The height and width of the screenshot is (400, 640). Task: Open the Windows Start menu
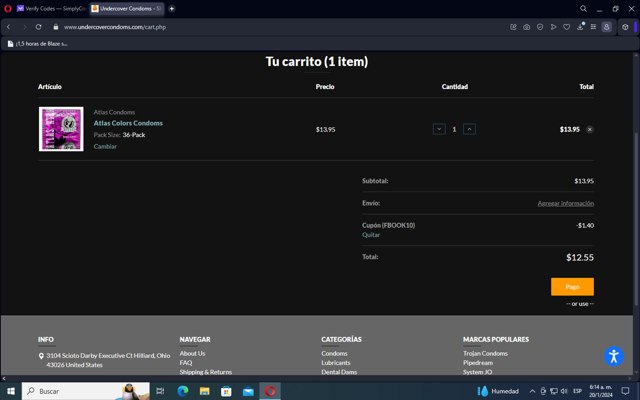click(x=11, y=391)
